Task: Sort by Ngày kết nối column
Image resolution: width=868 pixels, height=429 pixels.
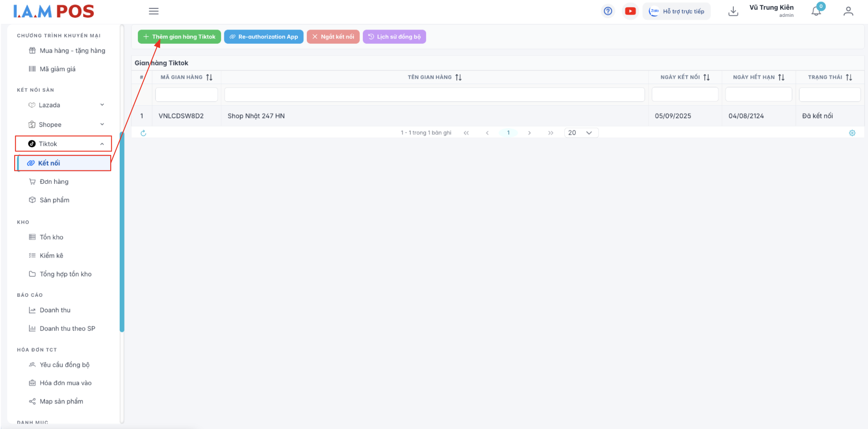Action: click(x=706, y=77)
